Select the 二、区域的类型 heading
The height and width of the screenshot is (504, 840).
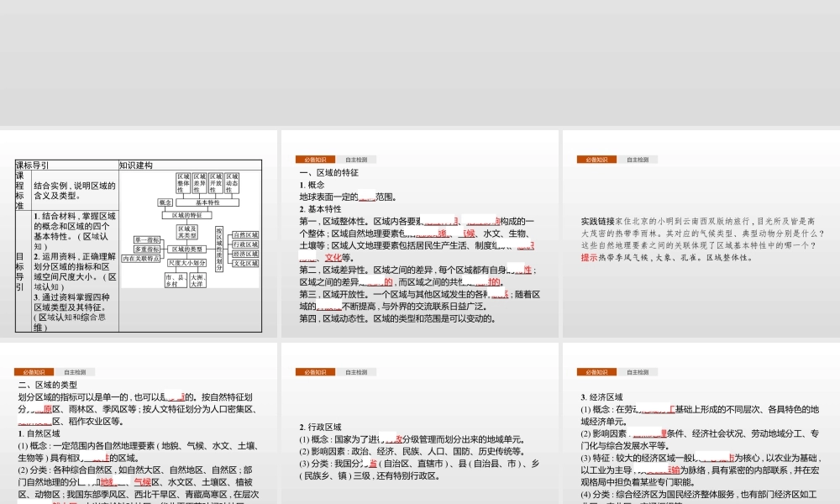point(48,385)
